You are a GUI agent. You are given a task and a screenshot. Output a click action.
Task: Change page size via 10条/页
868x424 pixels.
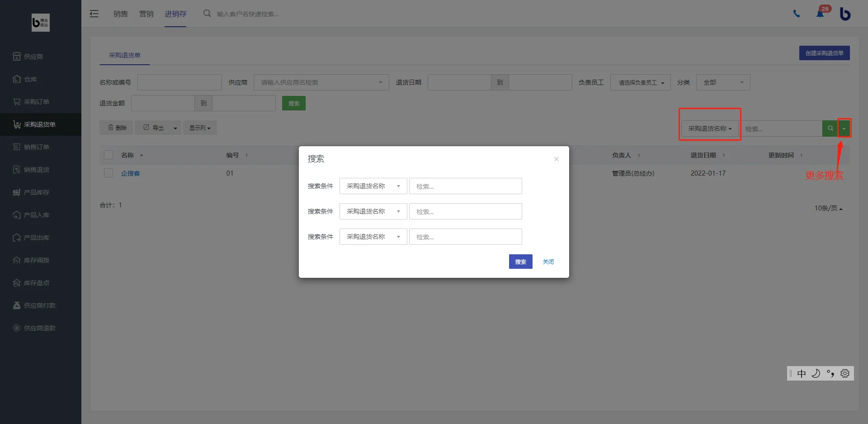[828, 208]
